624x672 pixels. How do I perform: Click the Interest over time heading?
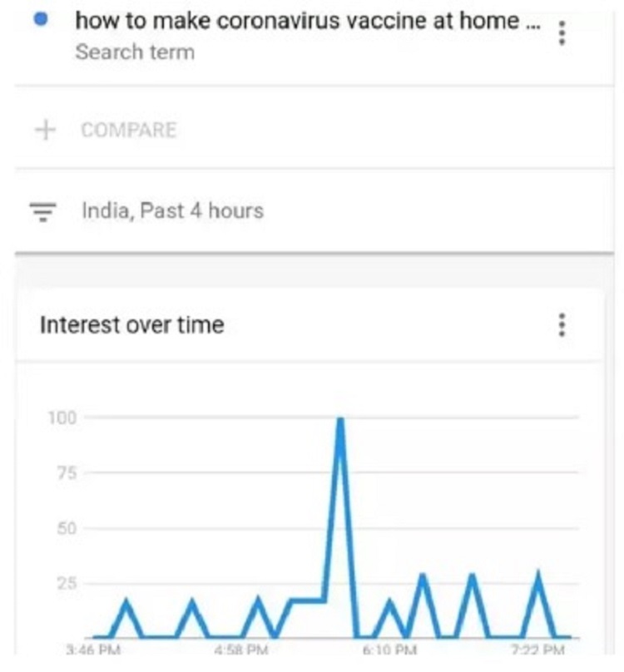pyautogui.click(x=131, y=324)
